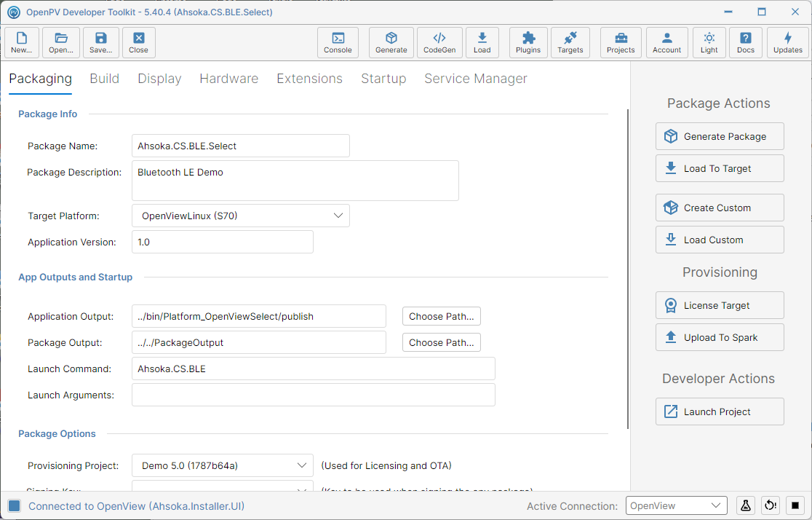Click the blue connection indicator in status bar
812x520 pixels.
[x=15, y=506]
